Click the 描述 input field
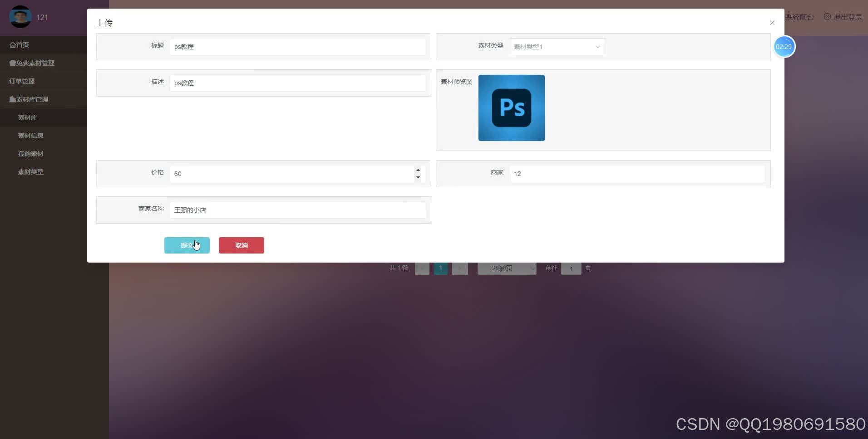 coord(298,83)
